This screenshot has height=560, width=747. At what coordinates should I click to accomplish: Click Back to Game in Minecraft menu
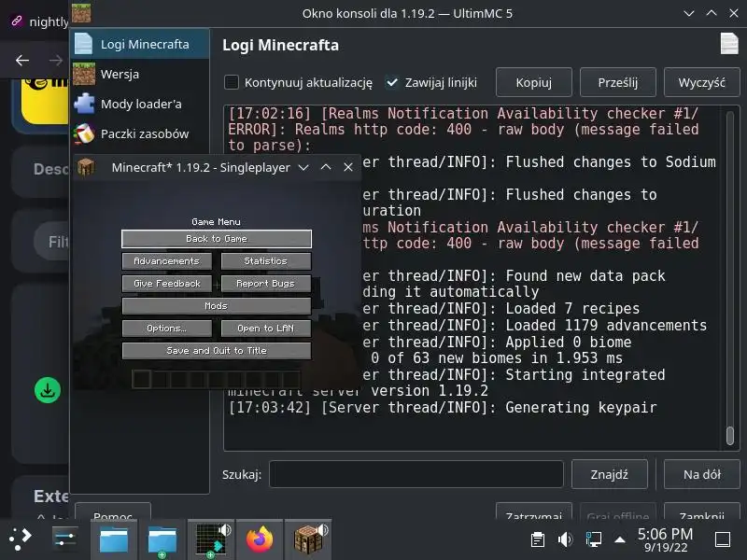217,239
